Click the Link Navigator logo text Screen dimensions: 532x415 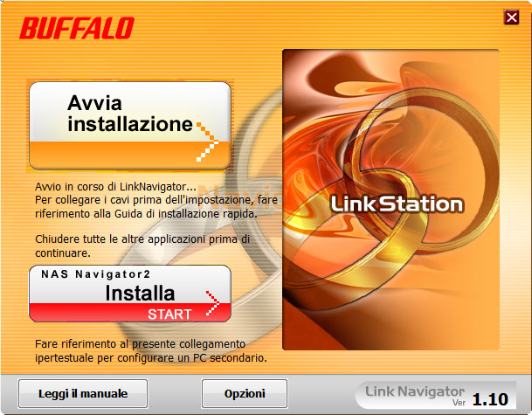tap(415, 391)
